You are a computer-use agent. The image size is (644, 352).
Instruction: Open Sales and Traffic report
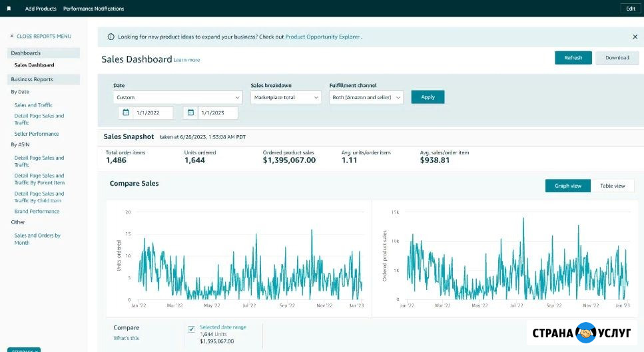[33, 105]
